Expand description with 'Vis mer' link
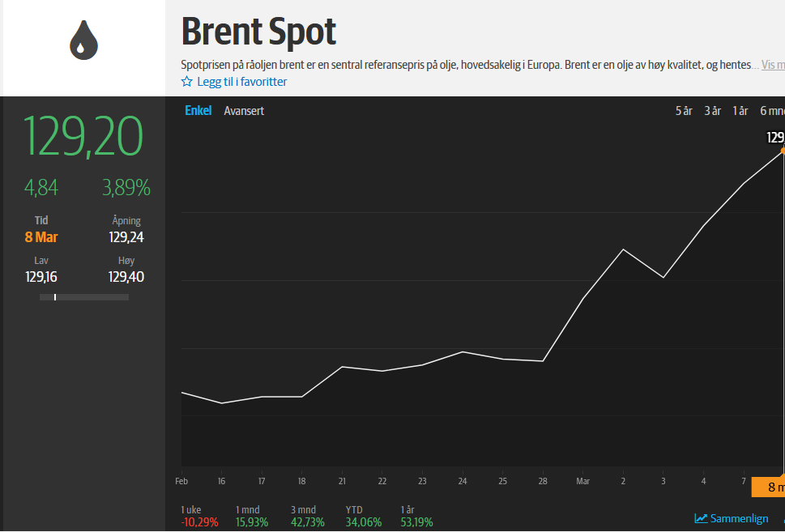This screenshot has height=532, width=785. 773,65
